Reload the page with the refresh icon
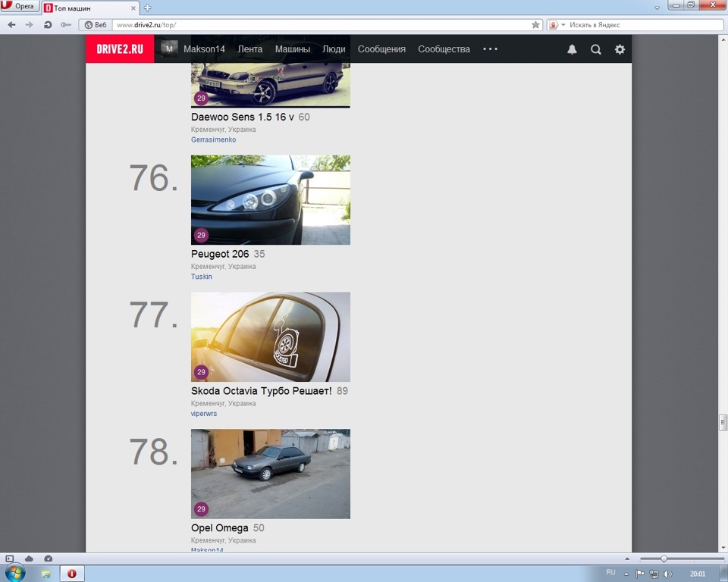Screen dimensions: 728x582 pos(47,25)
